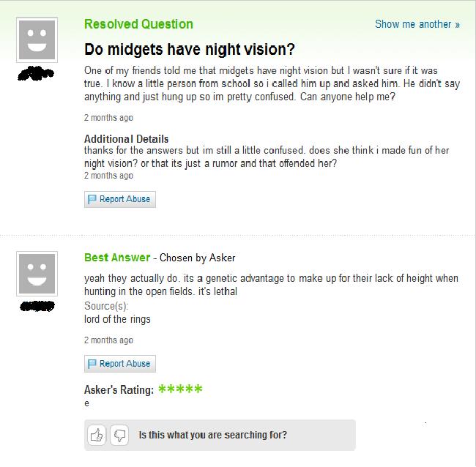Click the "2 months ago" timestamp under the answer
This screenshot has width=476, height=467.
point(108,340)
